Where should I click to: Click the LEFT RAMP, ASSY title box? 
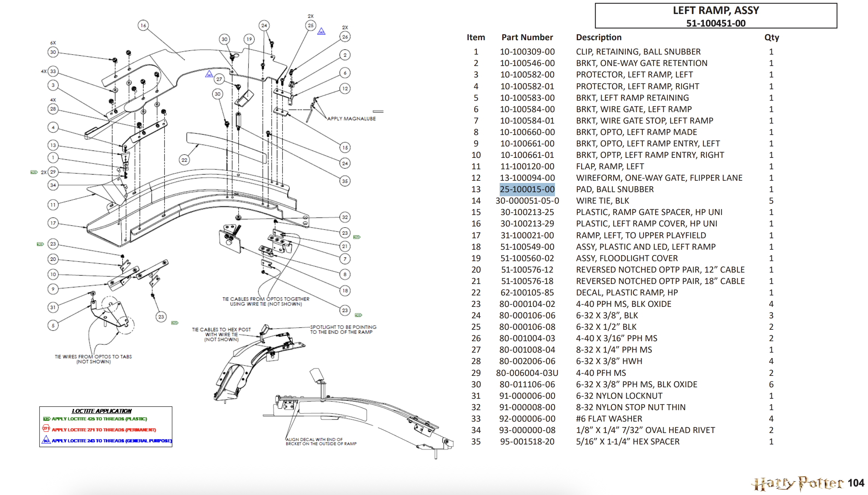716,16
